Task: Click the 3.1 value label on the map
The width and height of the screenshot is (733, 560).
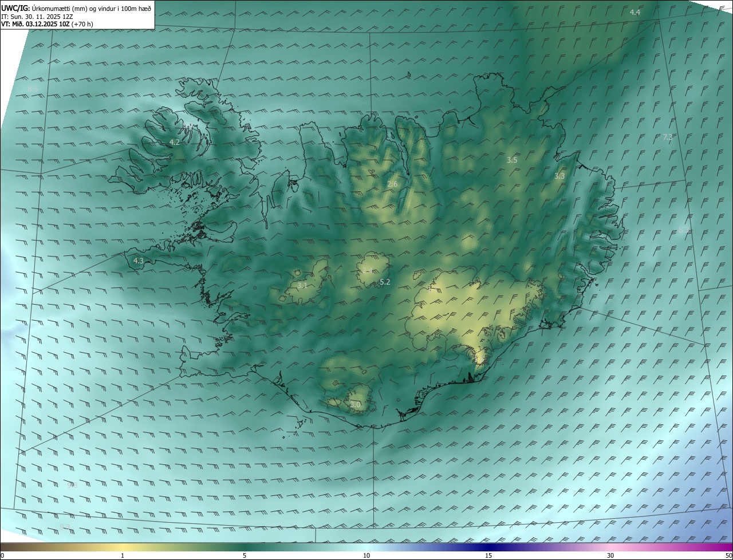Action: (x=302, y=285)
